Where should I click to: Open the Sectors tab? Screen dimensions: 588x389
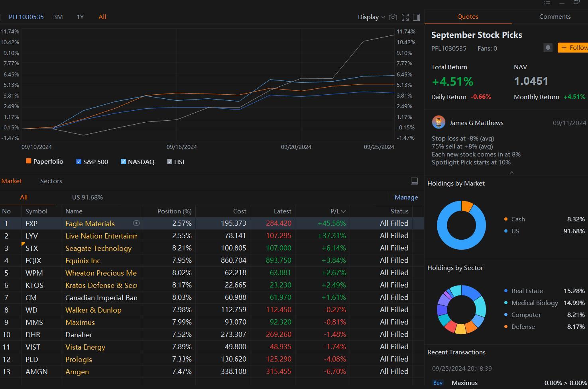(51, 181)
